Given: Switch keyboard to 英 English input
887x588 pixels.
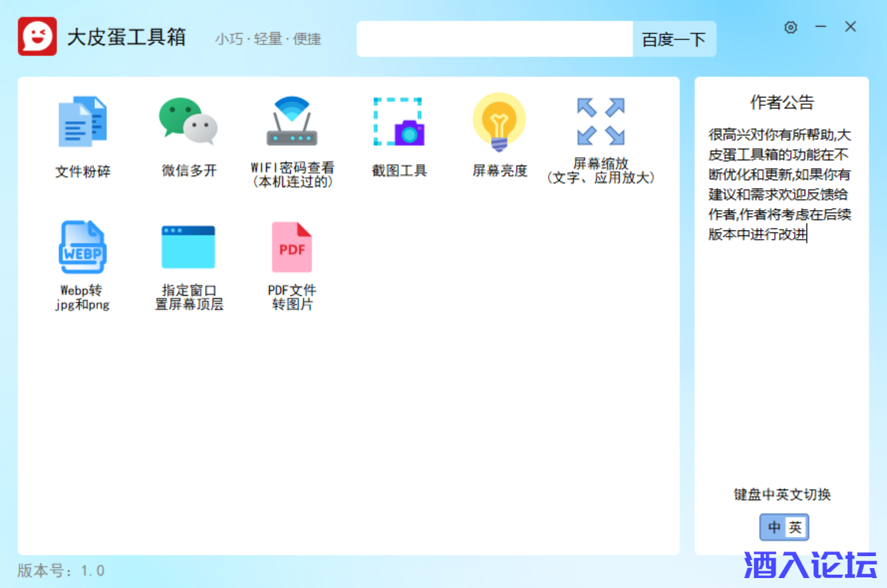Looking at the screenshot, I should click(795, 528).
